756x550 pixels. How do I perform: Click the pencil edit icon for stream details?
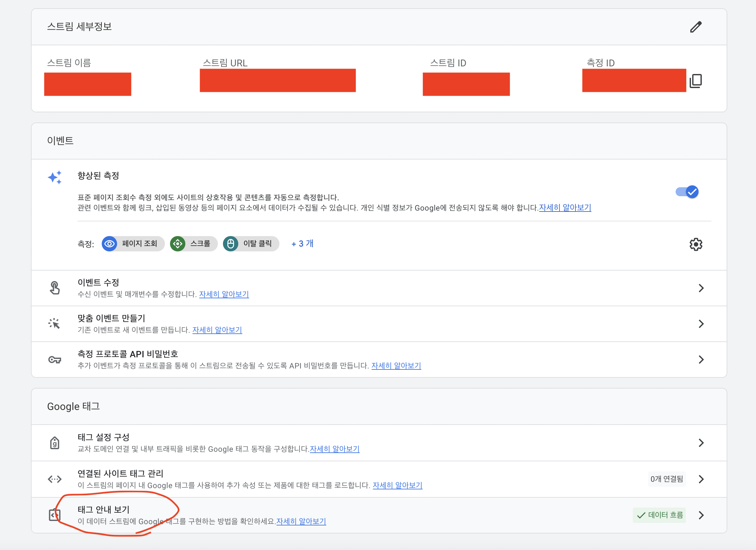click(696, 27)
